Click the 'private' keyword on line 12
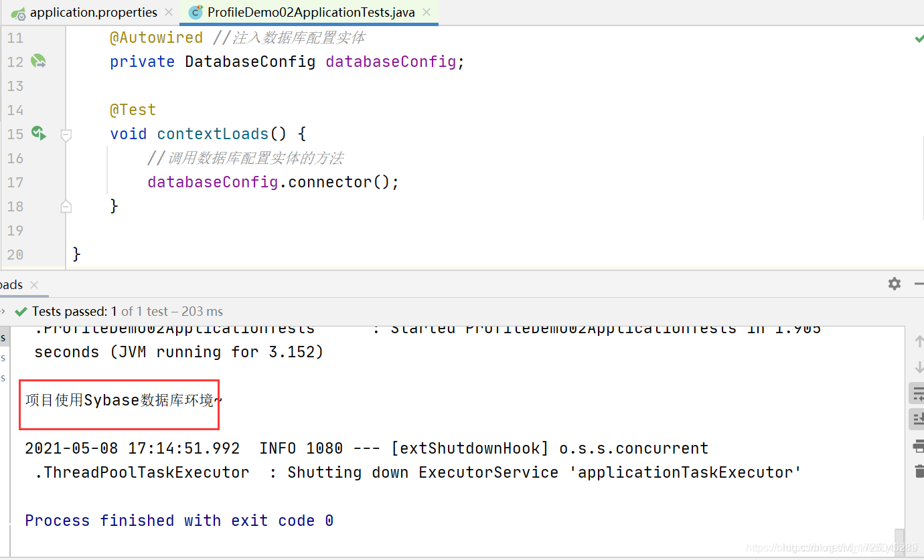924x560 pixels. pyautogui.click(x=142, y=62)
